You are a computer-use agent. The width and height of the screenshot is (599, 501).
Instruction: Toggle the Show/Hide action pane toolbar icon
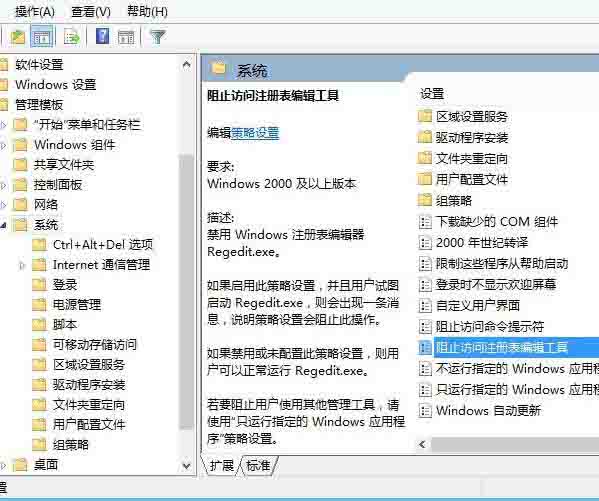click(x=126, y=37)
